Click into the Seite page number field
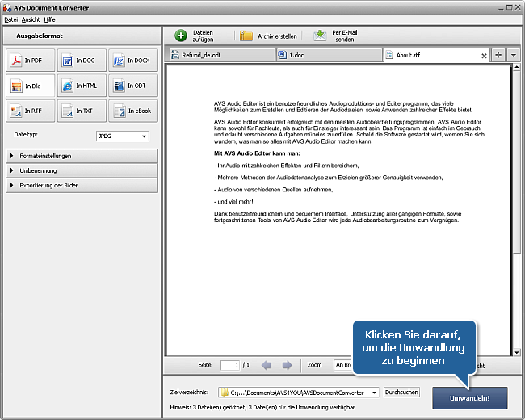Image resolution: width=525 pixels, height=420 pixels. coord(230,365)
